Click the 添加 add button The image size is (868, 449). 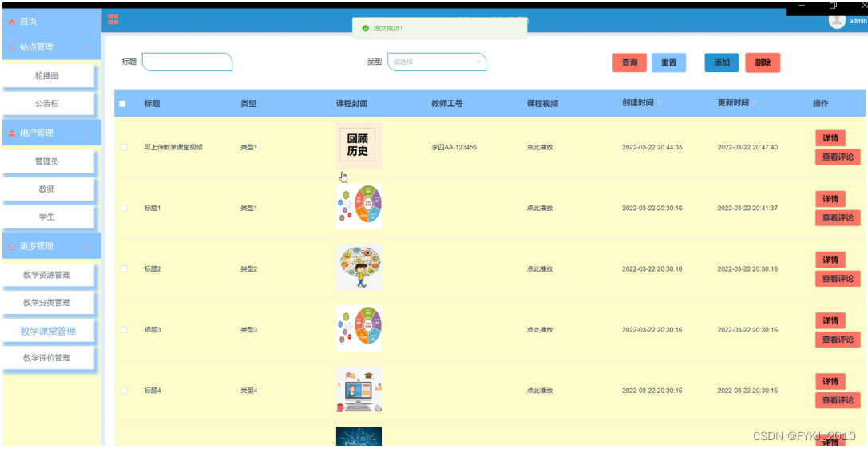click(722, 62)
